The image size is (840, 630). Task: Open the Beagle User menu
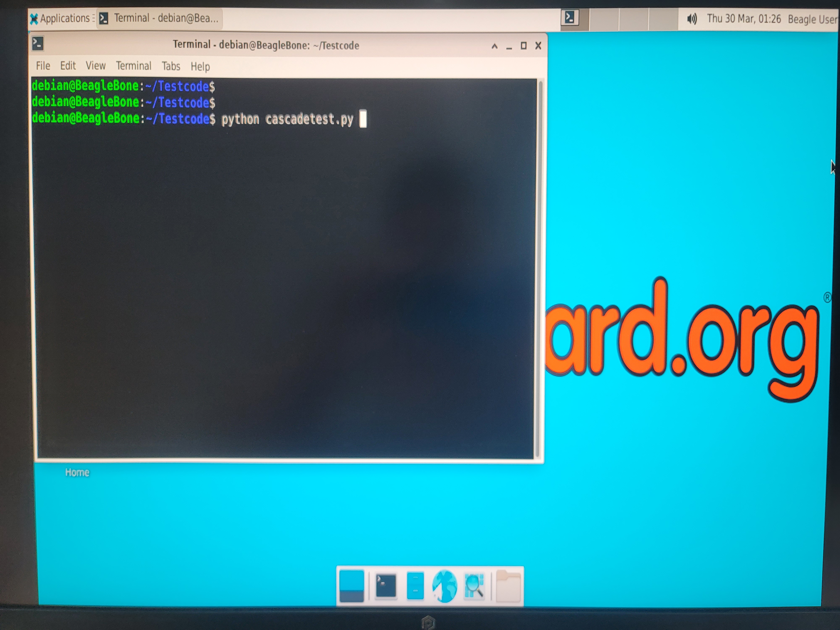[813, 19]
